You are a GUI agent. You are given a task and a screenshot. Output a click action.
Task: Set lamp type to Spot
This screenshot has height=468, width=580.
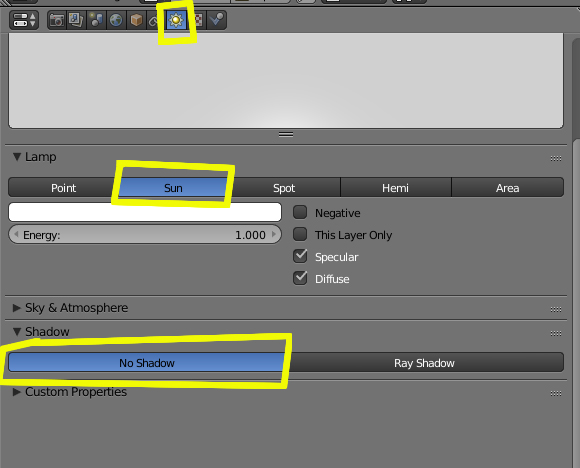click(284, 188)
